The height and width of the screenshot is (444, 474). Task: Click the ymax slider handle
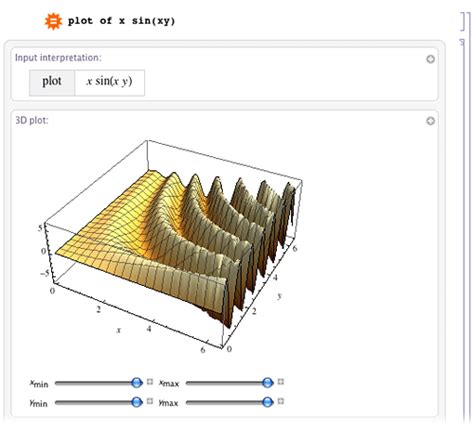[267, 402]
